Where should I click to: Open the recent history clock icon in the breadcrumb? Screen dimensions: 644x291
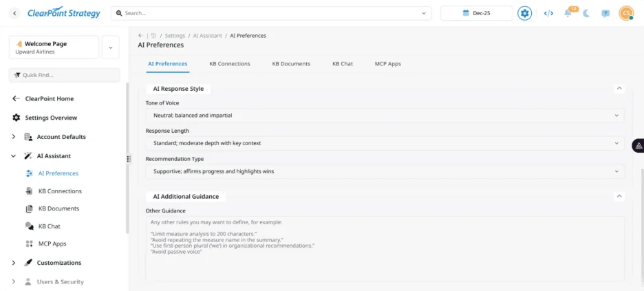point(153,36)
